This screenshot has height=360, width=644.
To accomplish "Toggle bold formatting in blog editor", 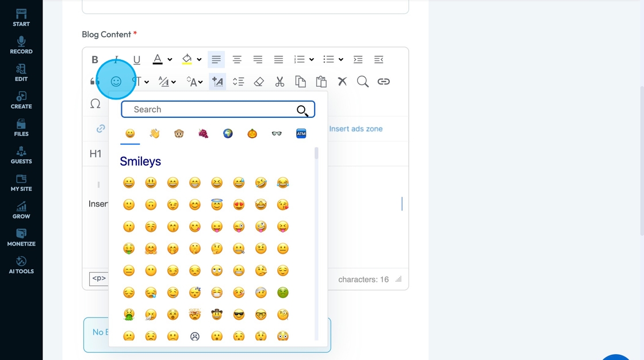I will pyautogui.click(x=95, y=60).
